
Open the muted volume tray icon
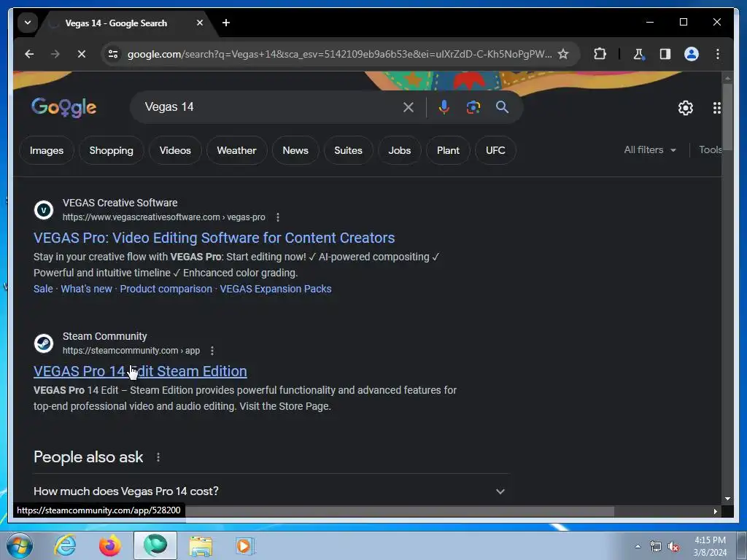[x=673, y=546]
